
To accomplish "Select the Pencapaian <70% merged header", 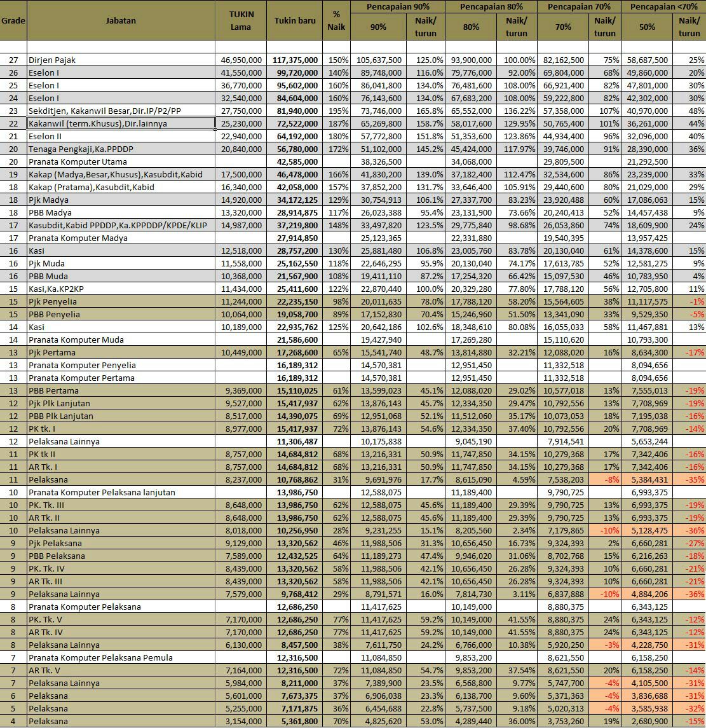I will [x=663, y=6].
